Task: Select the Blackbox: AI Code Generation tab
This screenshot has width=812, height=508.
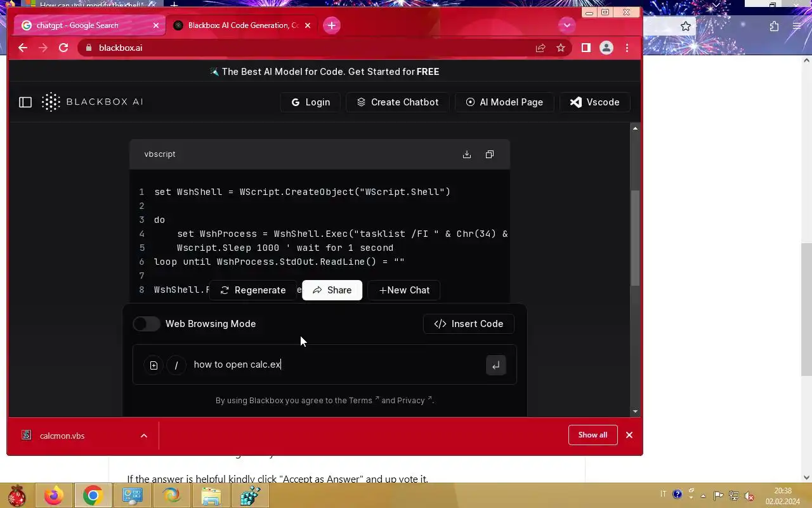Action: coord(243,25)
